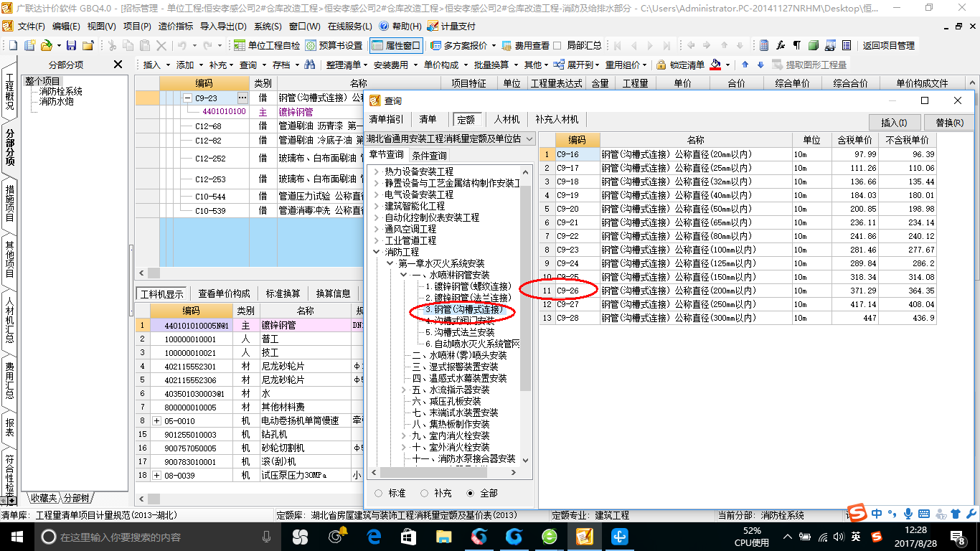Open 造价指标 menu

click(x=175, y=26)
